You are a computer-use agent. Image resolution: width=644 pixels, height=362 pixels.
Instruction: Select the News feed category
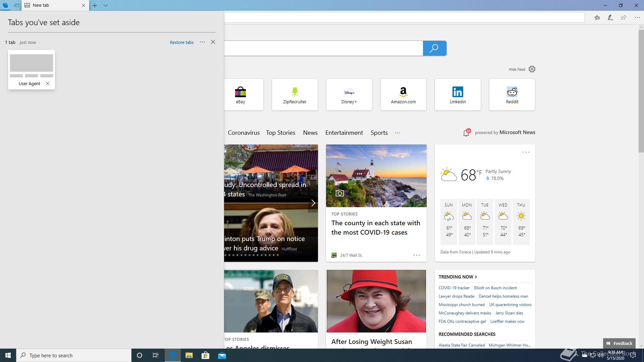tap(310, 133)
